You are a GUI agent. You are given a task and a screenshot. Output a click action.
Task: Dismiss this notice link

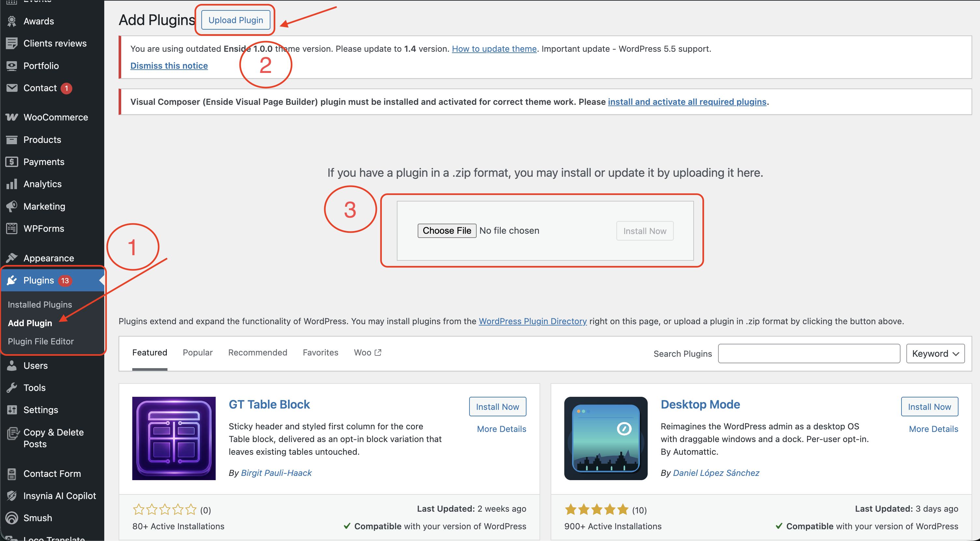169,65
